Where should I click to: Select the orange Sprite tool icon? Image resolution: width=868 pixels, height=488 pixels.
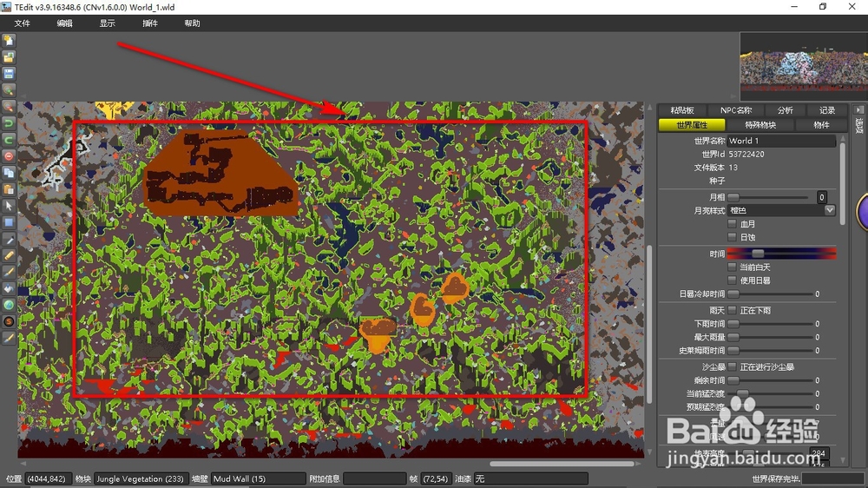click(9, 322)
